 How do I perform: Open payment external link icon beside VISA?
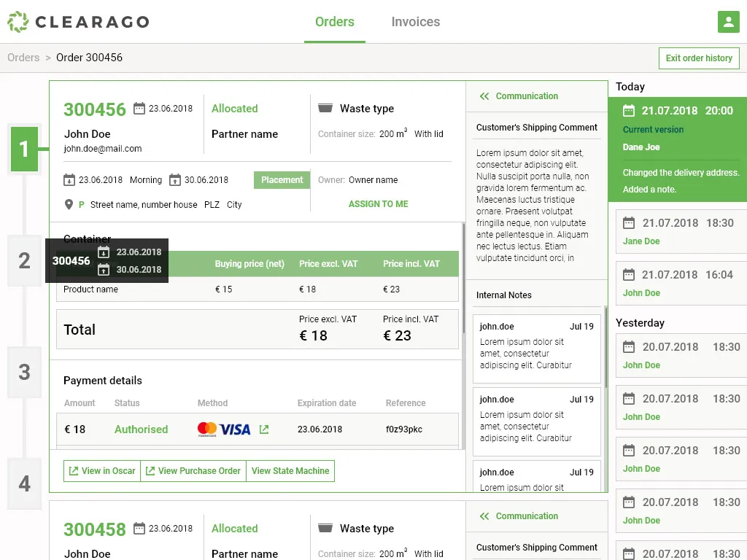(x=264, y=429)
